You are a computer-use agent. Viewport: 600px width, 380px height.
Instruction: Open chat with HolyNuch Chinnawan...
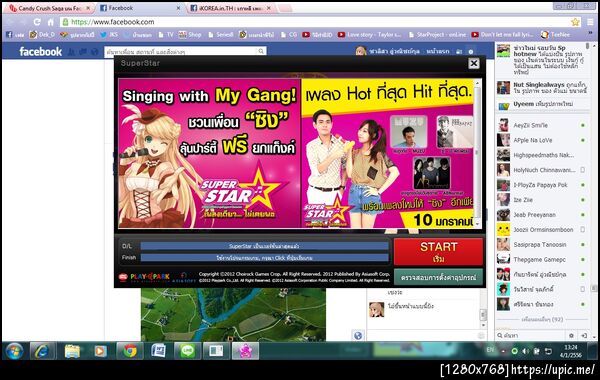pyautogui.click(x=541, y=170)
